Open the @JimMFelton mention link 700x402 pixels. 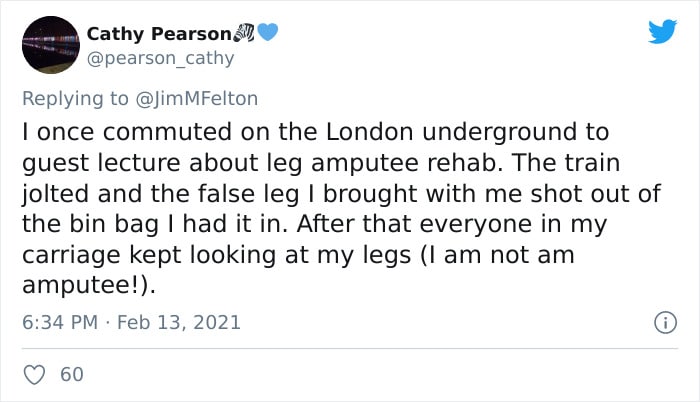[196, 98]
